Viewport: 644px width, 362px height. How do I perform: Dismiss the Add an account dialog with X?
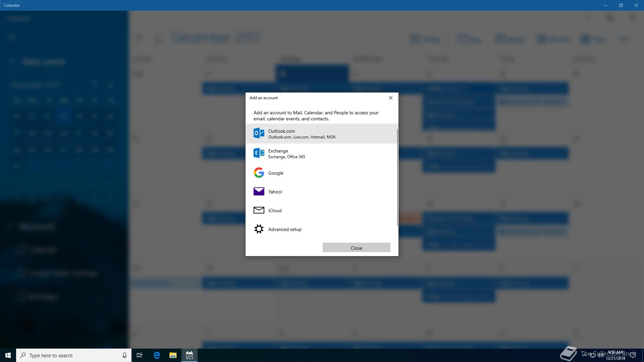click(390, 98)
